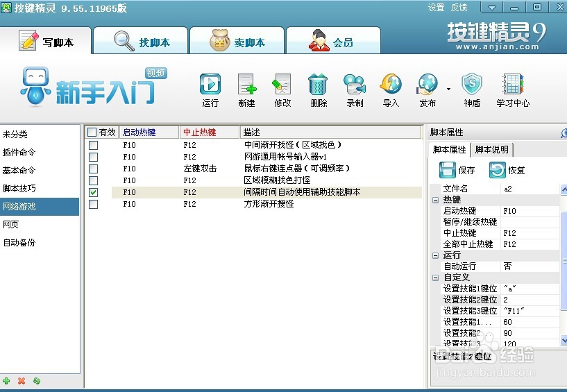Collapse the 运行 property group
567x392 pixels.
pyautogui.click(x=435, y=256)
